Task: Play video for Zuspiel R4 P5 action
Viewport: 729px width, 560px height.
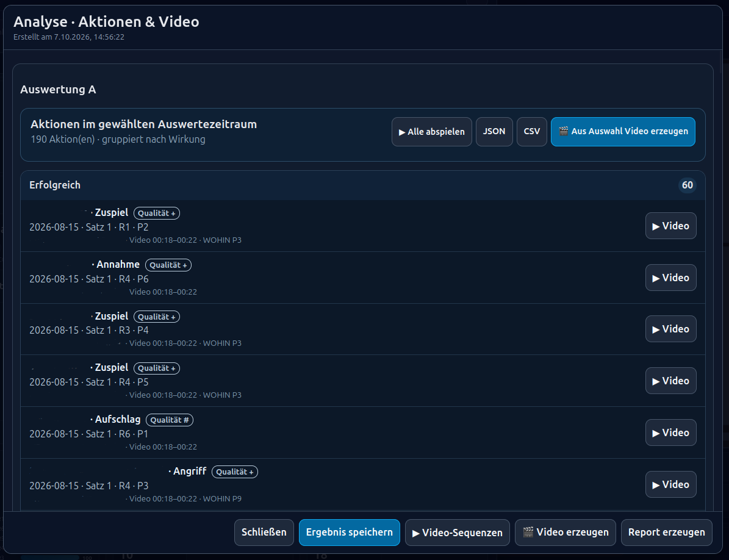Action: (670, 381)
